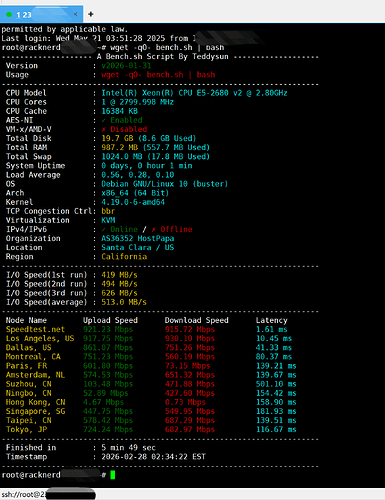Screen dimensions: 385x500
Task: Click 'Latency' column header
Action: point(272,320)
